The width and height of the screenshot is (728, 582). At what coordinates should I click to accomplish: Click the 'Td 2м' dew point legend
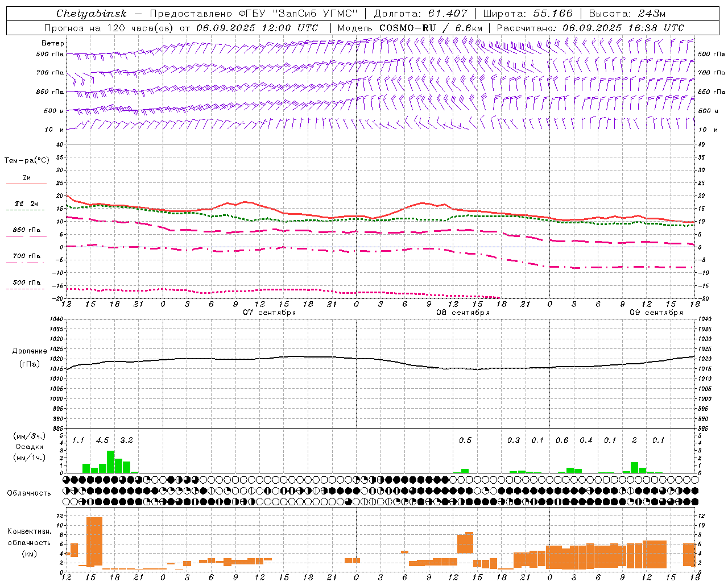point(26,203)
